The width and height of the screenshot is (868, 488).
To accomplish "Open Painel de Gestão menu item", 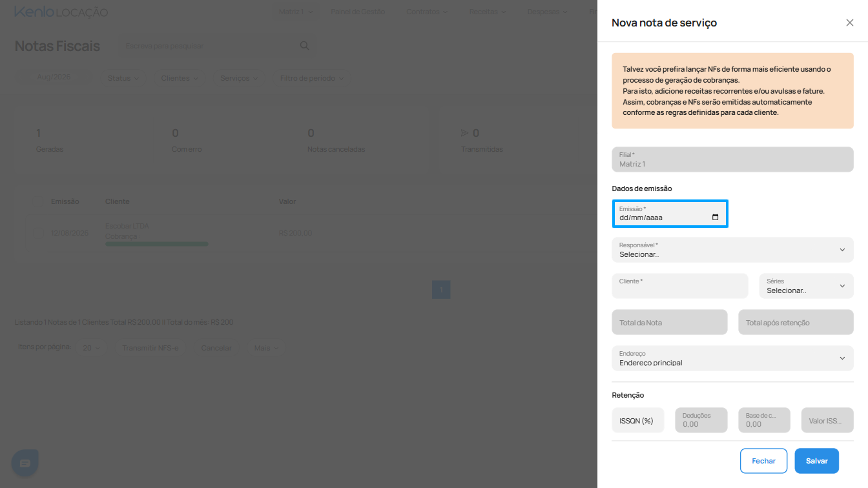I will click(358, 12).
